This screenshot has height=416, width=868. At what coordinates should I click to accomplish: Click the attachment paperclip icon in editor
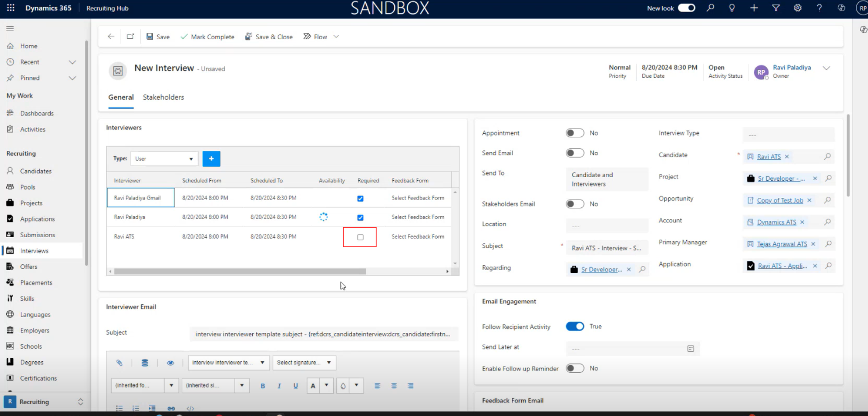(x=119, y=363)
